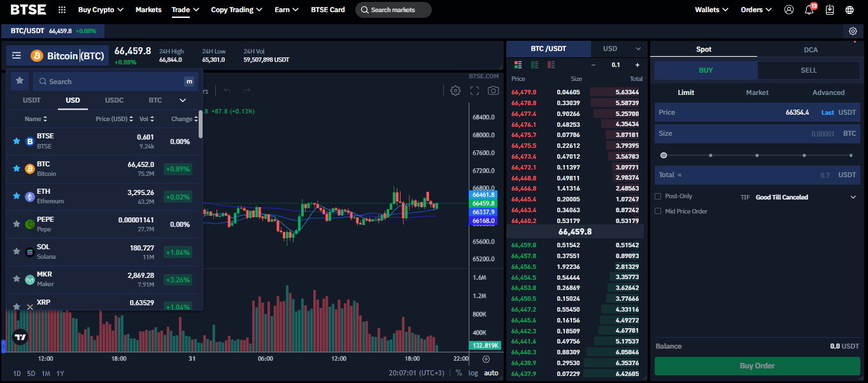Show bids-only order book view

pyautogui.click(x=534, y=64)
